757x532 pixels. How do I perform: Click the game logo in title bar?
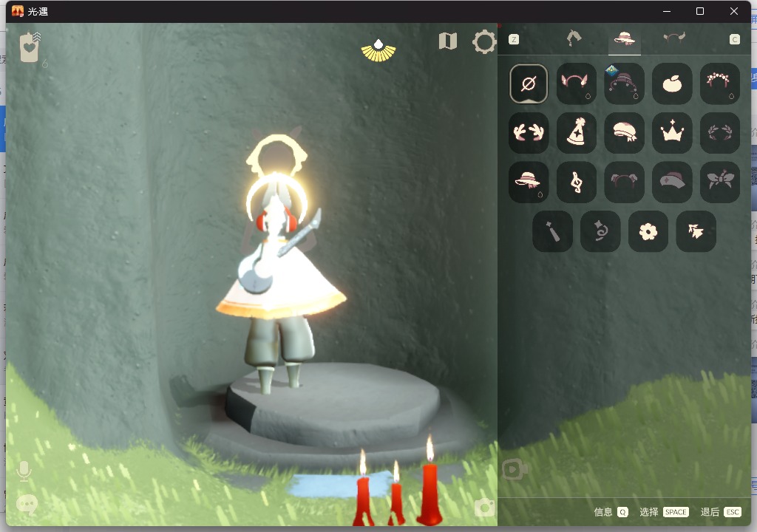coord(18,11)
